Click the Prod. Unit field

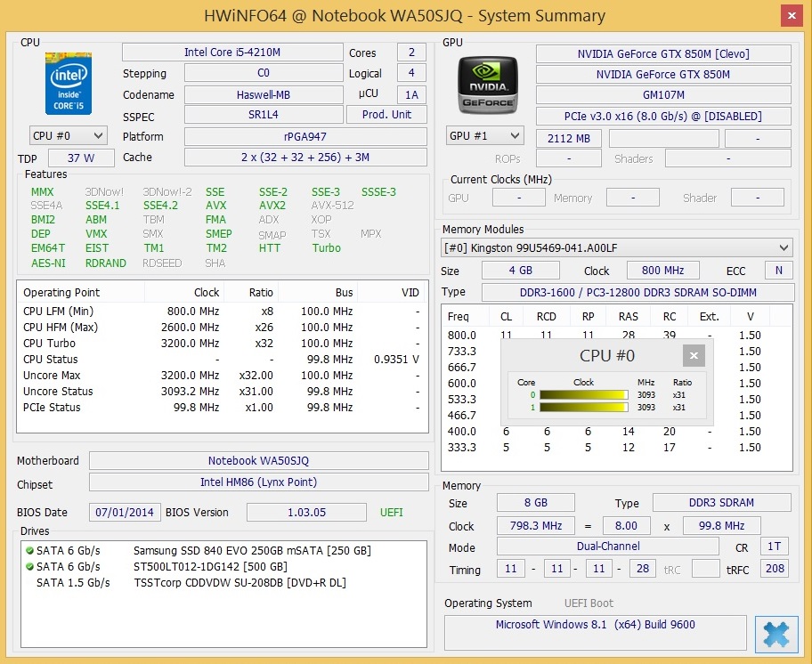click(x=386, y=115)
